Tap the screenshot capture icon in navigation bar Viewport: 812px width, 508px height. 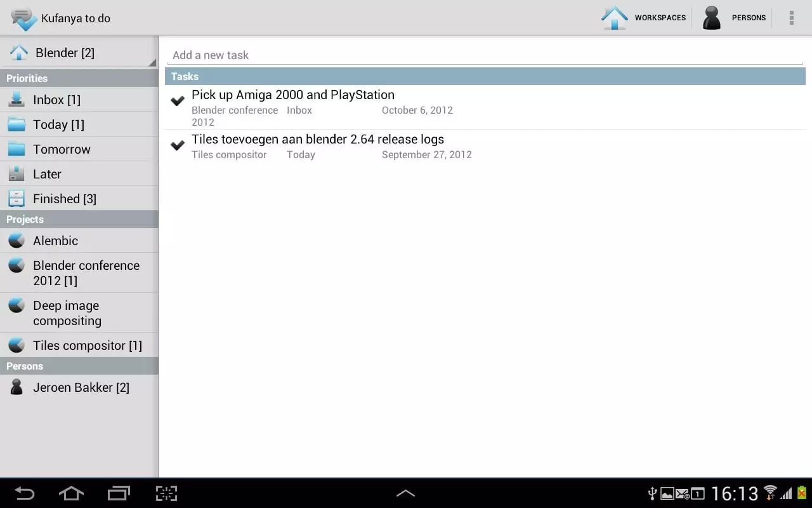click(166, 493)
